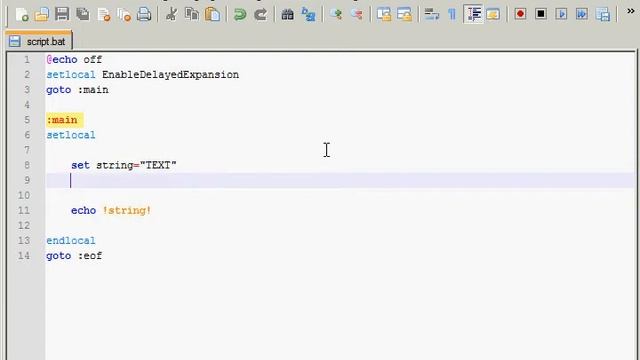This screenshot has width=640, height=360.
Task: Click the 'endlocal' line
Action: (x=71, y=241)
